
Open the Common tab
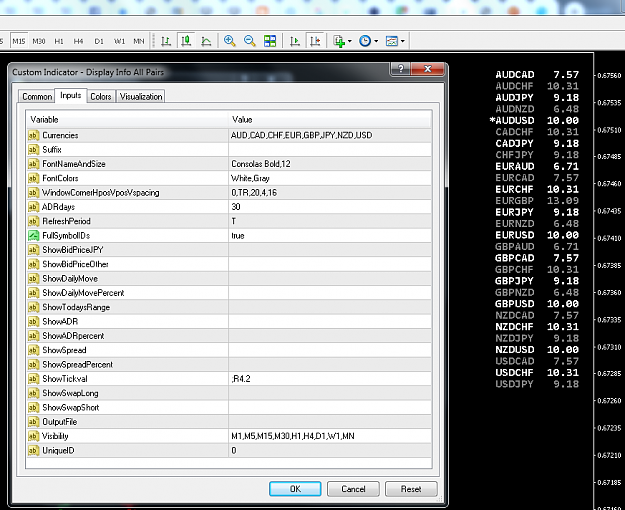37,96
